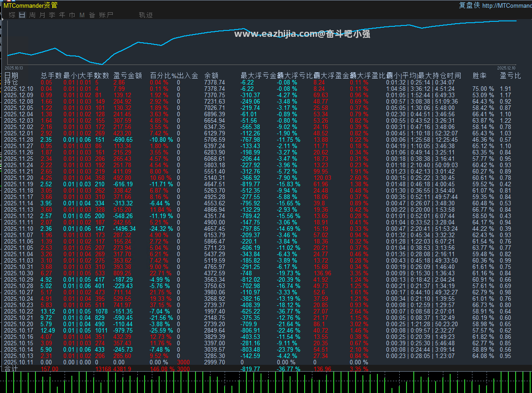The height and width of the screenshot is (393, 532).
Task: Click the -1496.34 loss amount
Action: click(125, 229)
